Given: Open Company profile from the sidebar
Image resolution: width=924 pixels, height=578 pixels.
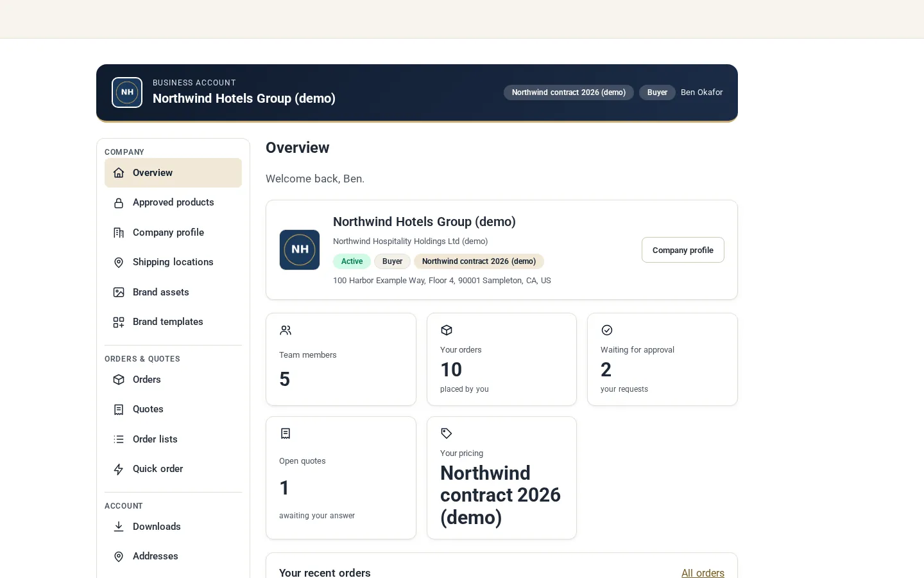Looking at the screenshot, I should click(x=173, y=232).
